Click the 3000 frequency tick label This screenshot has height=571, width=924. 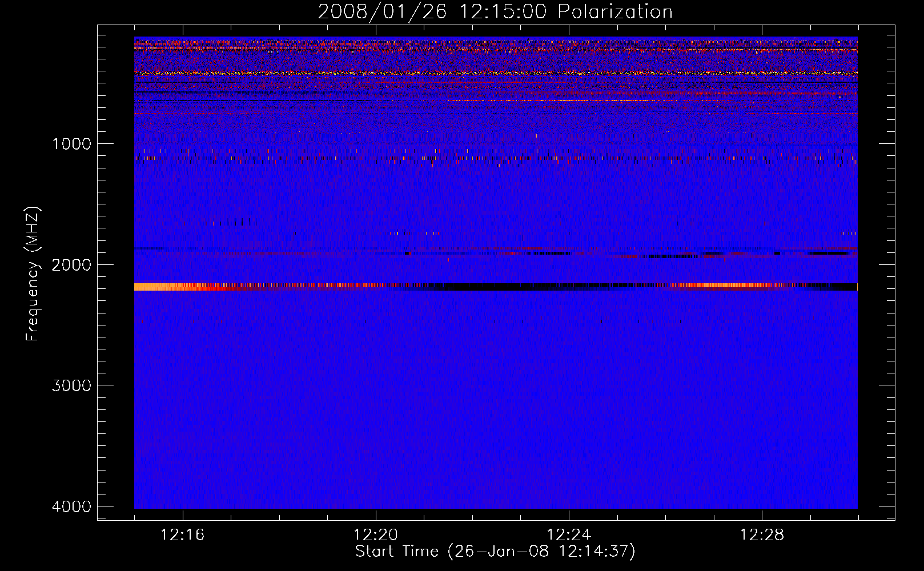click(71, 385)
